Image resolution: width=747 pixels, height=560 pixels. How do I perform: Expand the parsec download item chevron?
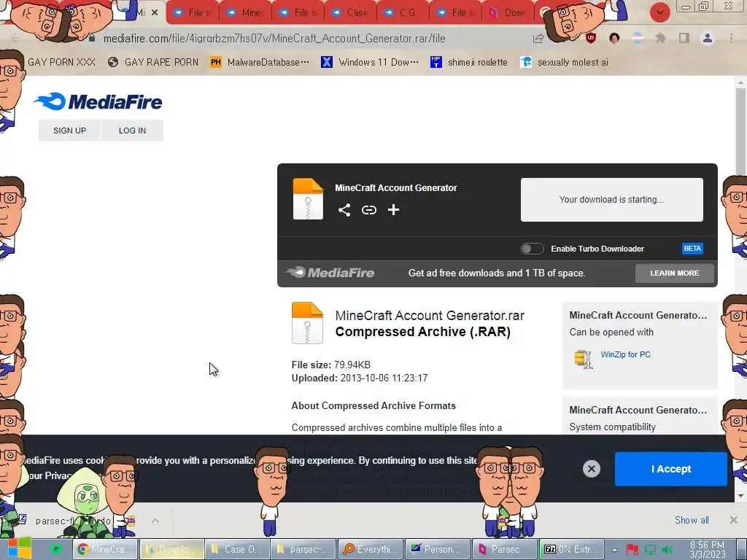coord(155,521)
